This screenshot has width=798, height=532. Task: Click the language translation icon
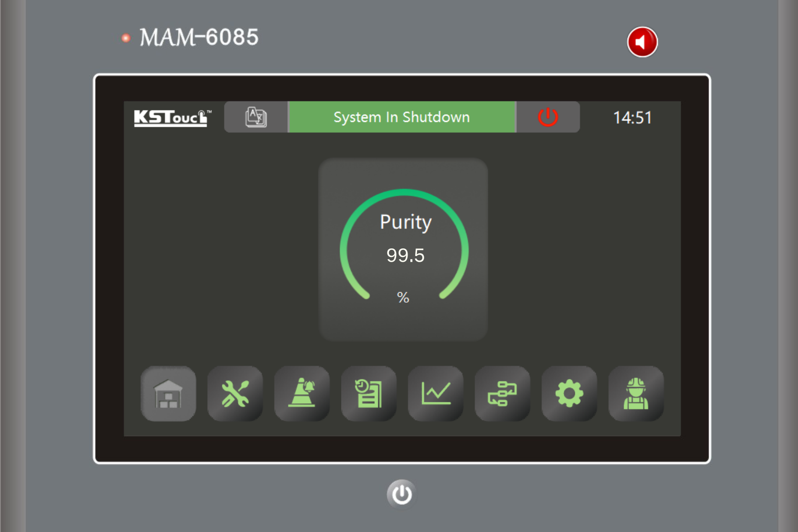point(256,117)
